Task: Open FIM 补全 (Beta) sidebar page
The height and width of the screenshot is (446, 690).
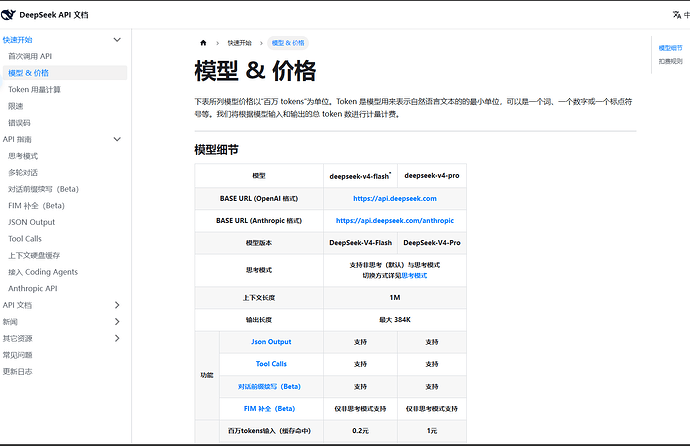Action: (36, 206)
